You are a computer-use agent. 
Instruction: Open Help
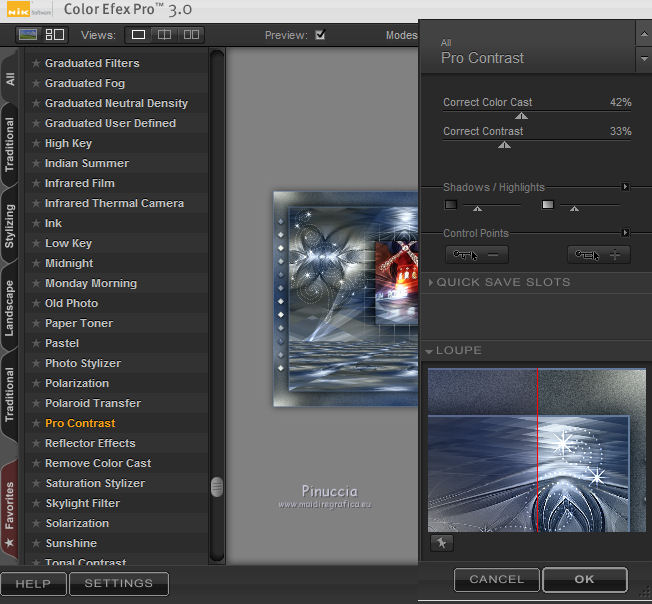coord(33,584)
